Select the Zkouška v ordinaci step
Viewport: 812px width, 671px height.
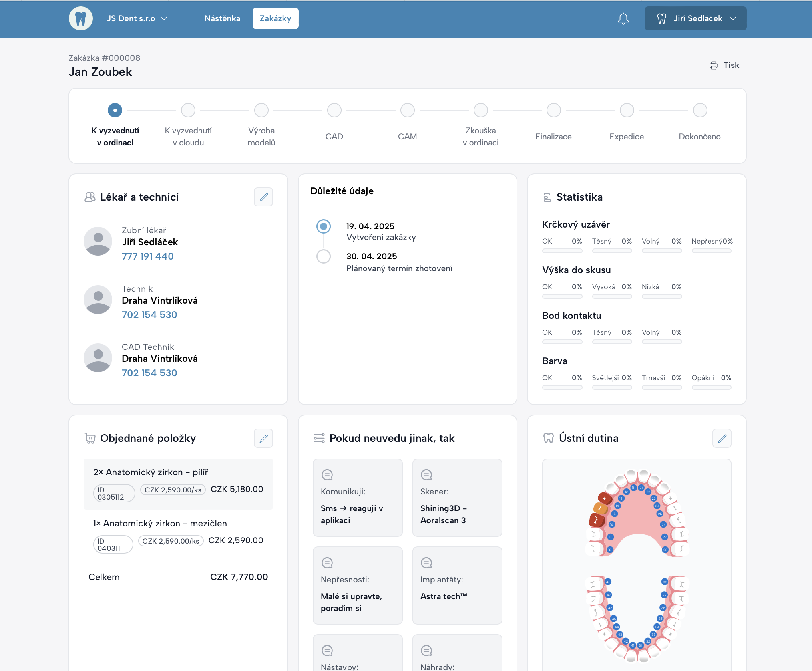[x=481, y=110]
